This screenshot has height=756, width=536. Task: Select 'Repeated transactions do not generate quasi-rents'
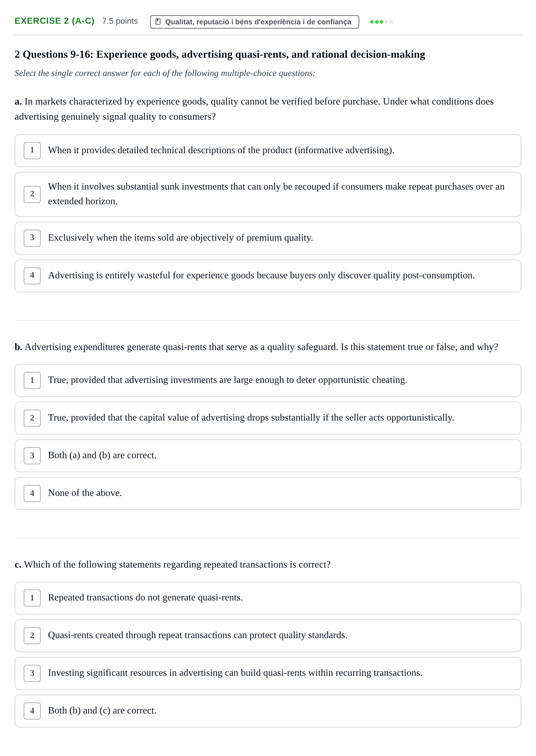[x=268, y=598]
